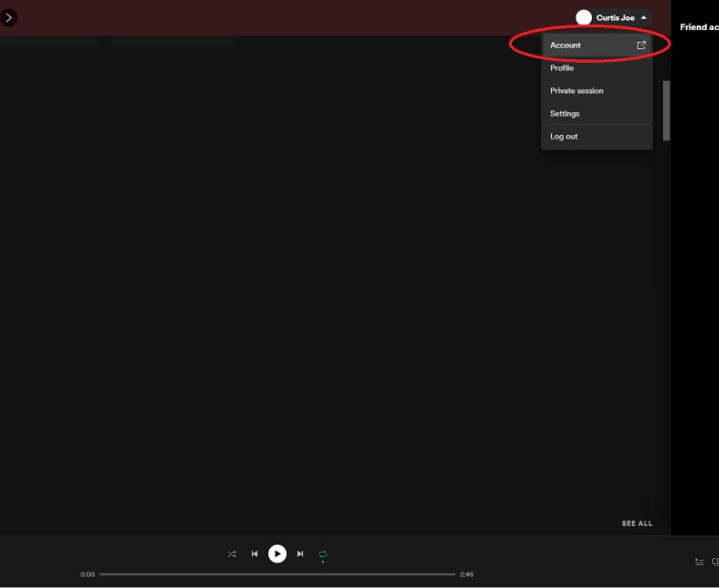
Task: Open Settings from the user menu
Action: (564, 114)
